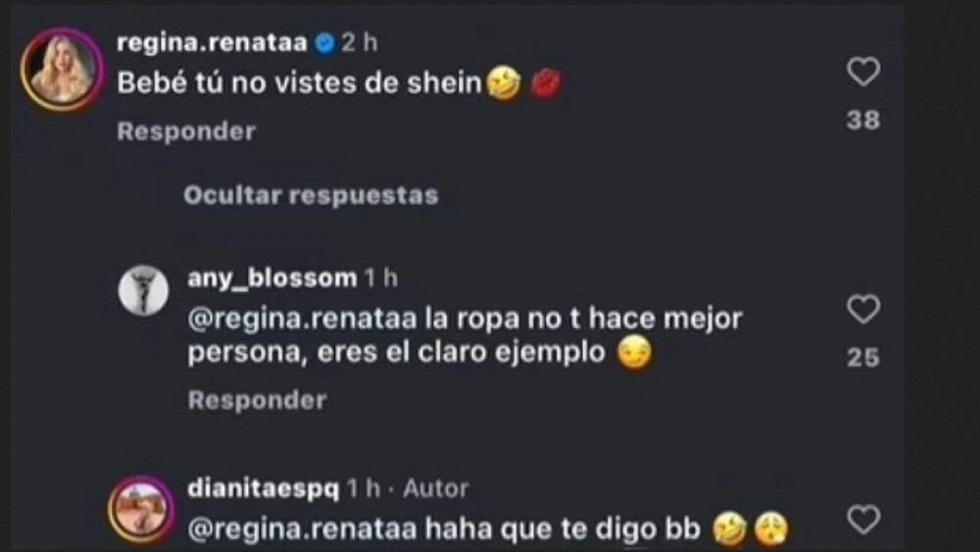
Task: Open the regina.renataa username link
Action: pos(212,42)
